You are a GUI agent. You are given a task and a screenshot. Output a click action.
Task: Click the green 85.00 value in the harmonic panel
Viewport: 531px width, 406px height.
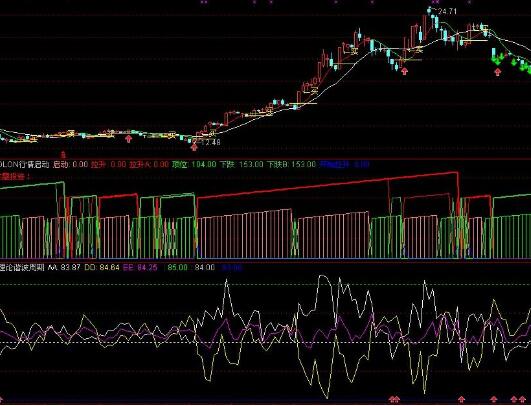click(177, 268)
